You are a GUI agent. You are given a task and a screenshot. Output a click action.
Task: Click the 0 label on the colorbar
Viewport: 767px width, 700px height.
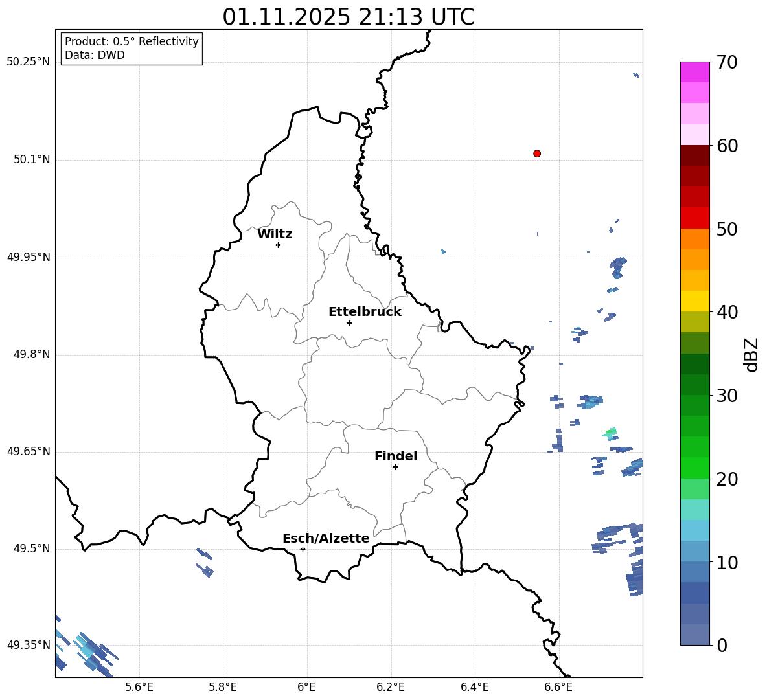(x=722, y=645)
